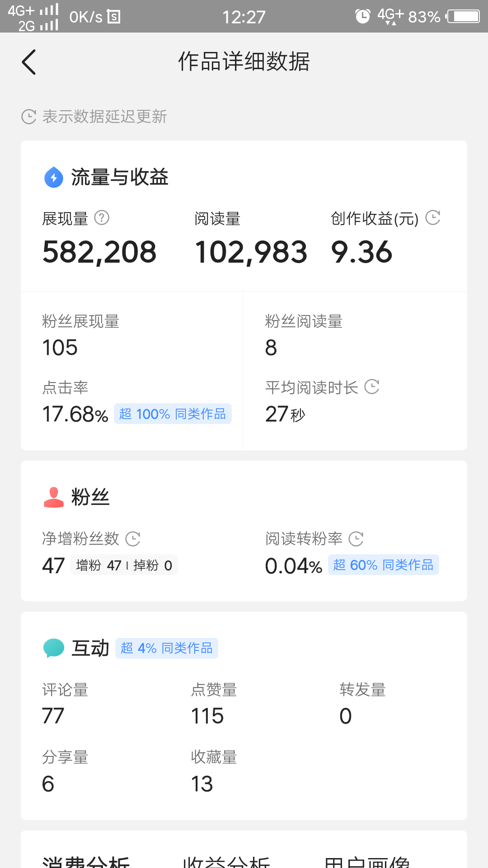Tap the 阅读转粉率 value 0.04%
This screenshot has height=868, width=488.
(x=294, y=566)
